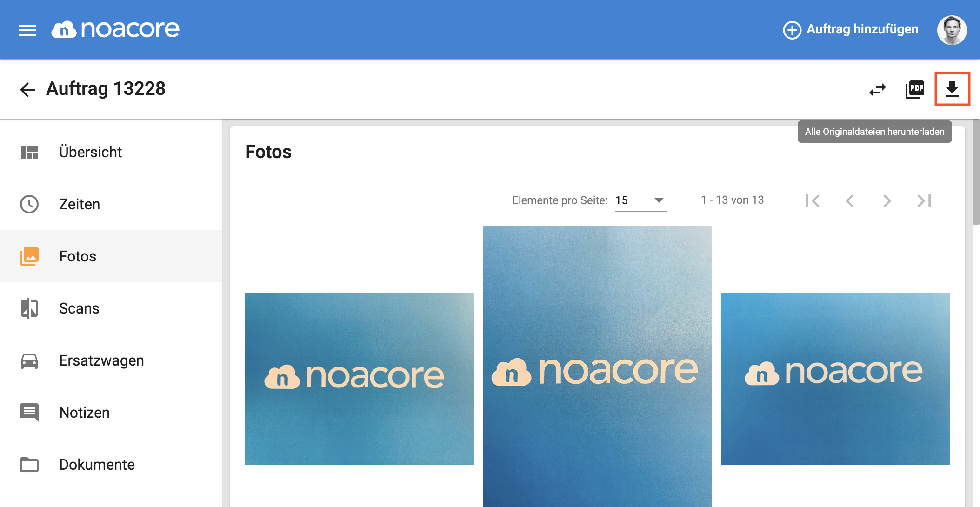The height and width of the screenshot is (507, 980).
Task: Open the Übersicht section
Action: click(x=111, y=152)
